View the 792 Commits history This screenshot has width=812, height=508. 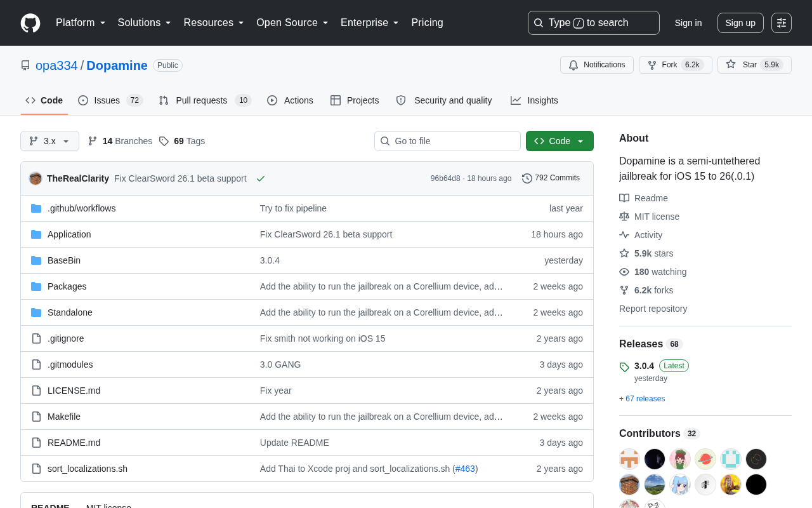tap(551, 178)
